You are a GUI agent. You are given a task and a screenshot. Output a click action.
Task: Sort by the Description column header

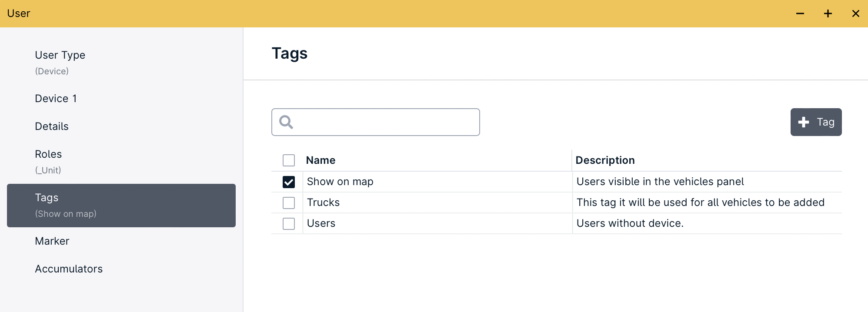605,160
